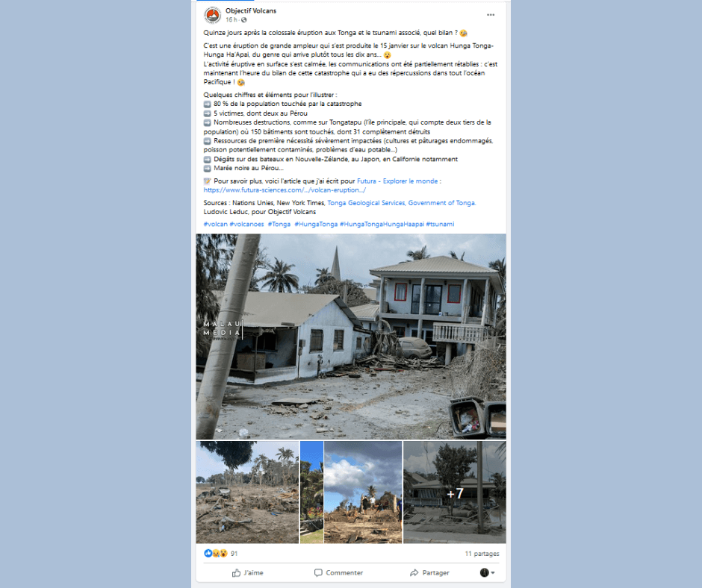702x588 pixels.
Task: Click the Government of Tonga link
Action: [442, 203]
